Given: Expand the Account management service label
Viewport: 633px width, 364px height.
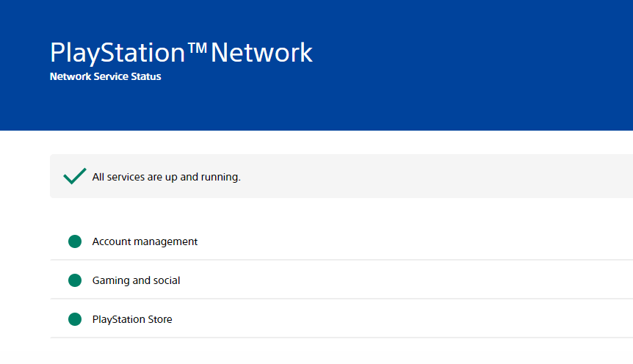Looking at the screenshot, I should 145,241.
